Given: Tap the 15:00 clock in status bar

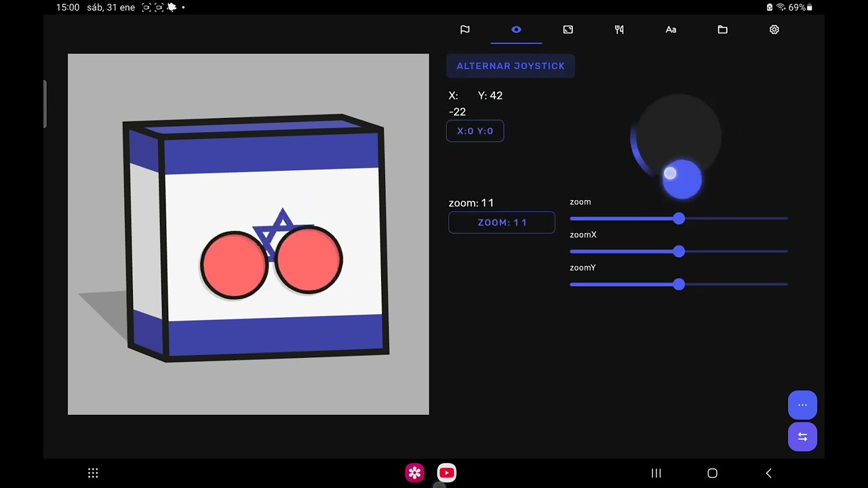Looking at the screenshot, I should tap(68, 7).
